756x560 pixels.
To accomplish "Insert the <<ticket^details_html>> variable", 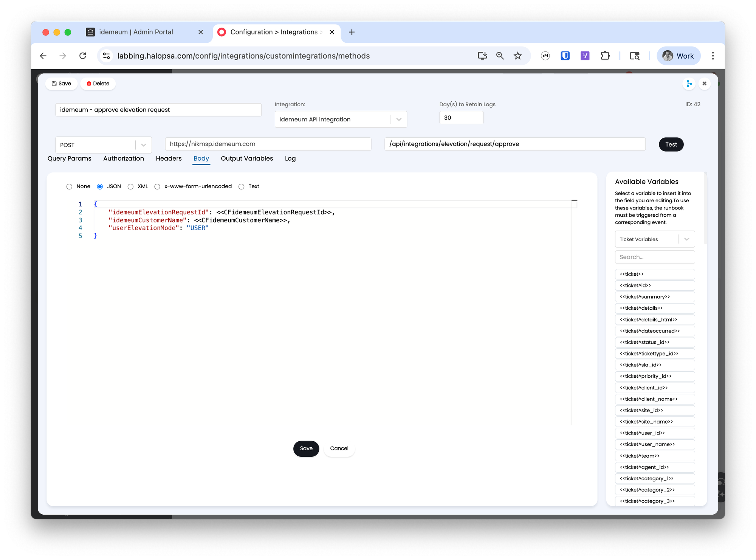I will [x=655, y=320].
